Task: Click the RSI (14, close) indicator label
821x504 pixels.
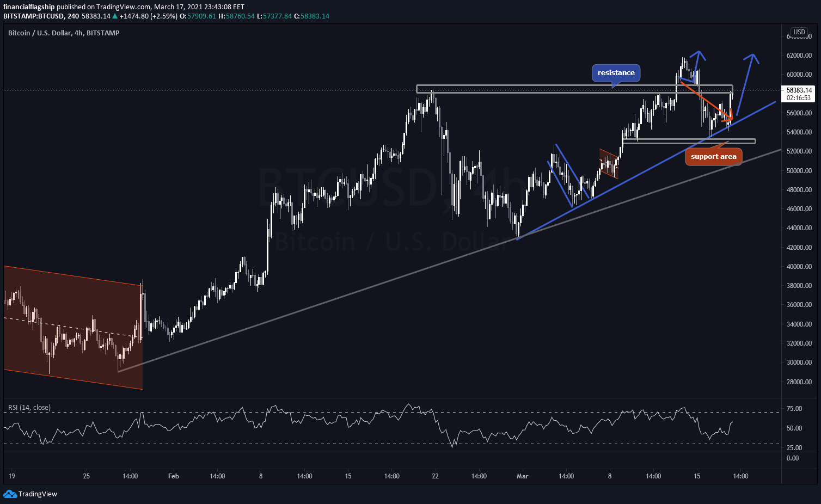Action: 29,408
